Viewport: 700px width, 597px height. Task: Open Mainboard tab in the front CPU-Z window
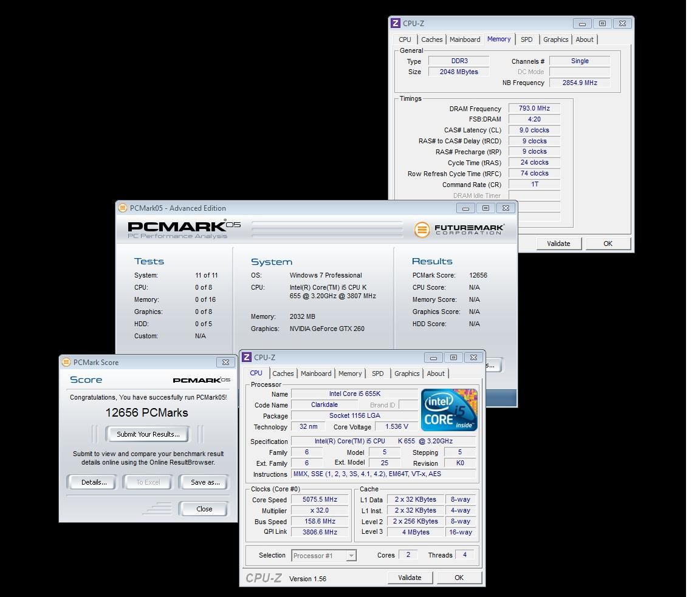point(316,374)
